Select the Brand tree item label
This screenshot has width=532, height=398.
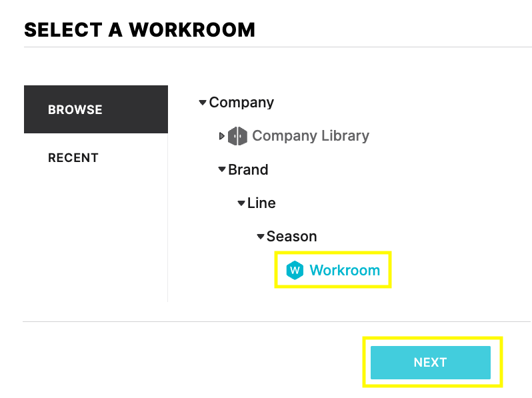[x=248, y=170]
